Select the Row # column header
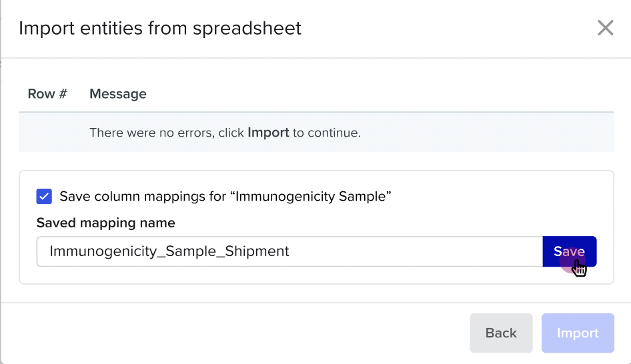Screen dimensions: 631x364 pyautogui.click(x=47, y=94)
